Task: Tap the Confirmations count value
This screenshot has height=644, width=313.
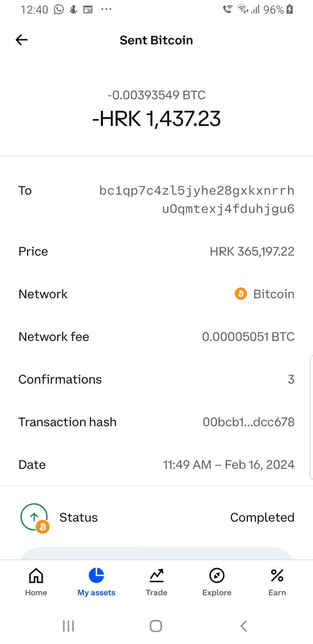Action: point(291,379)
